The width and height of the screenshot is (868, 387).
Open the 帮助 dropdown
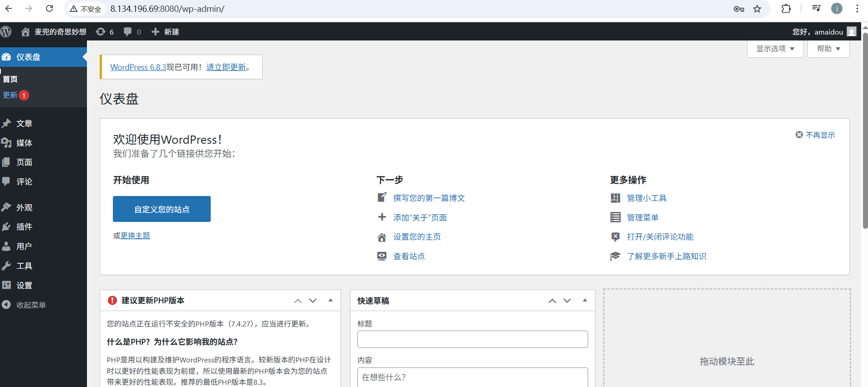pos(828,49)
